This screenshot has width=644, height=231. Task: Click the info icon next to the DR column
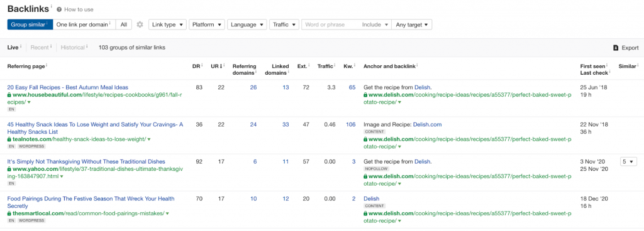[202, 65]
